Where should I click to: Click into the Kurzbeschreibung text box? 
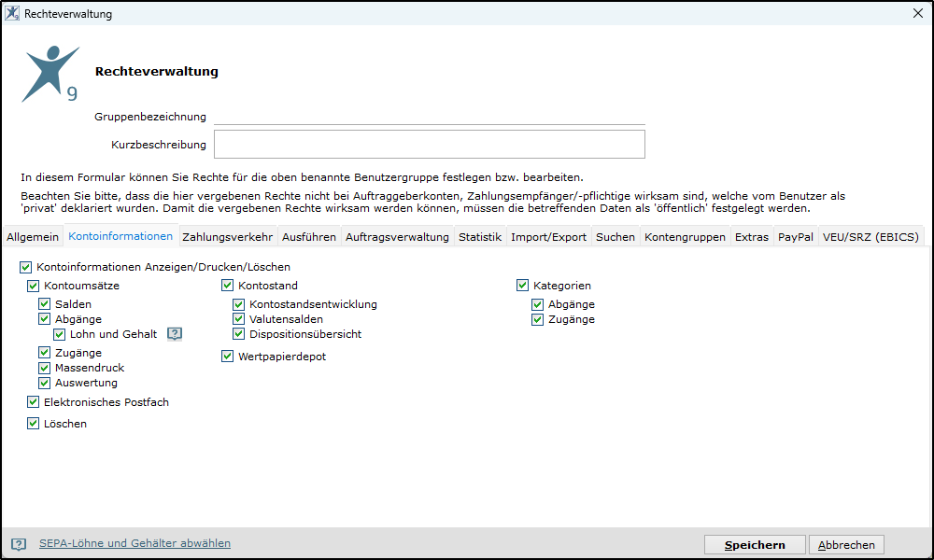click(430, 145)
